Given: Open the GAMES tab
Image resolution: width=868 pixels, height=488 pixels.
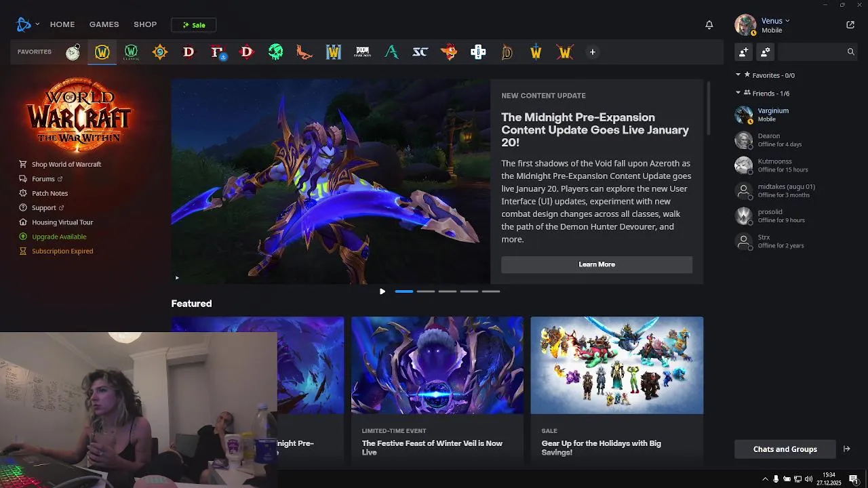Looking at the screenshot, I should (104, 24).
